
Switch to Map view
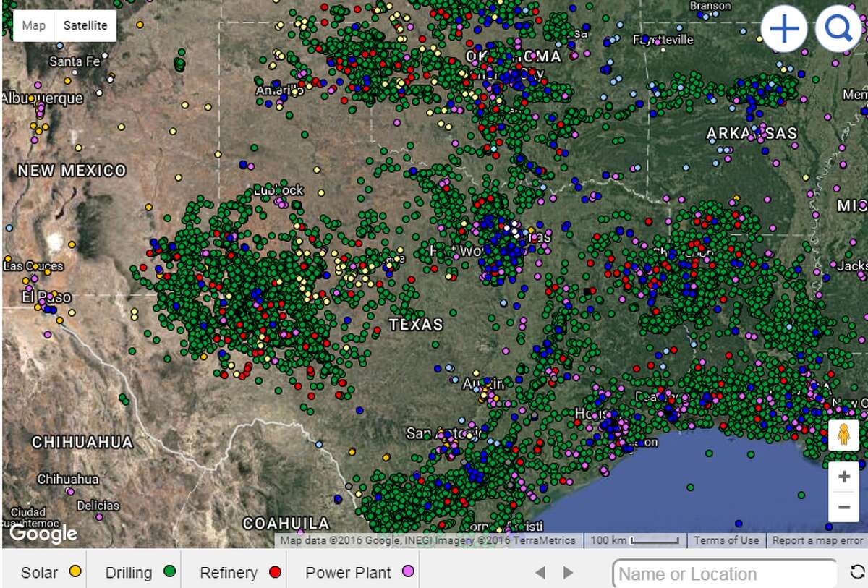[33, 25]
